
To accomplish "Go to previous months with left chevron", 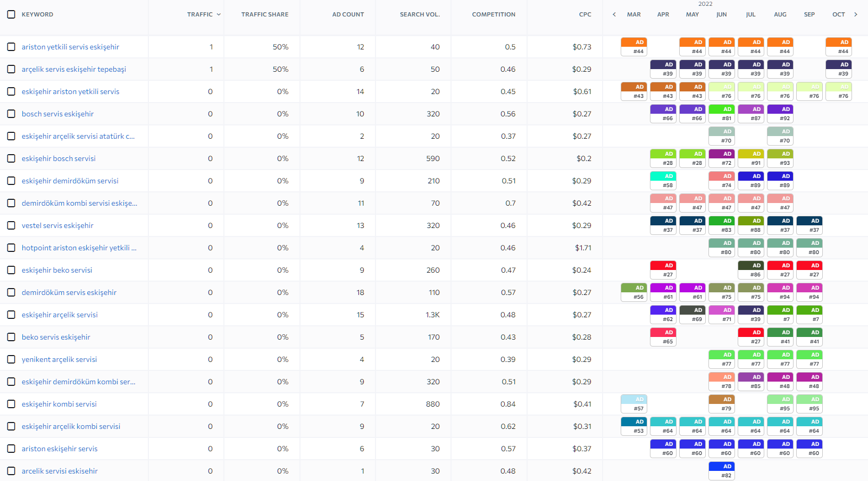I will tap(614, 14).
